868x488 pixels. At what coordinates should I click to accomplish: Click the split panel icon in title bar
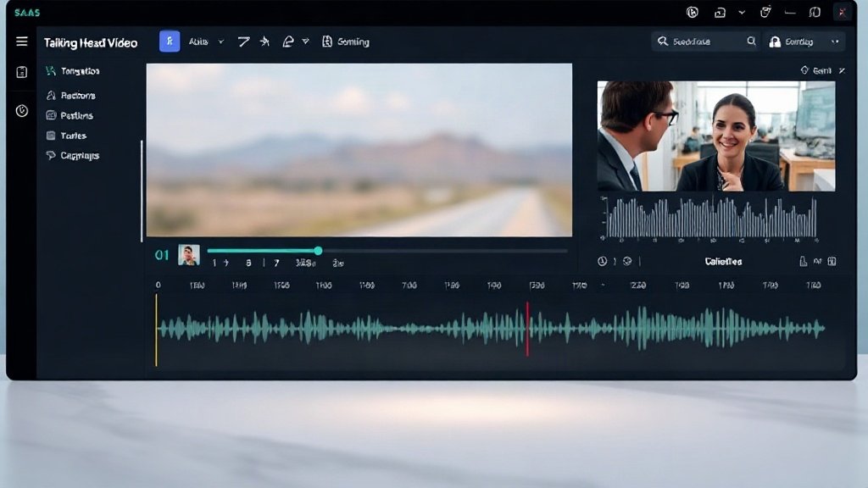point(815,12)
